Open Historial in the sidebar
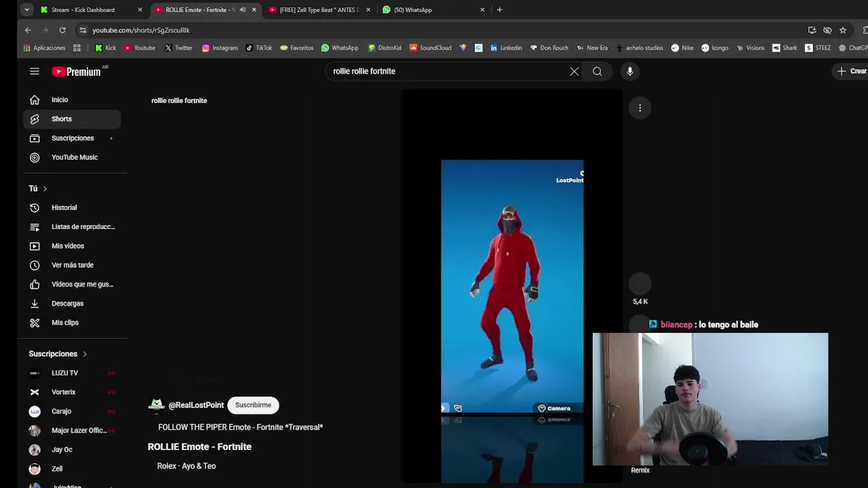This screenshot has height=488, width=868. [72, 207]
